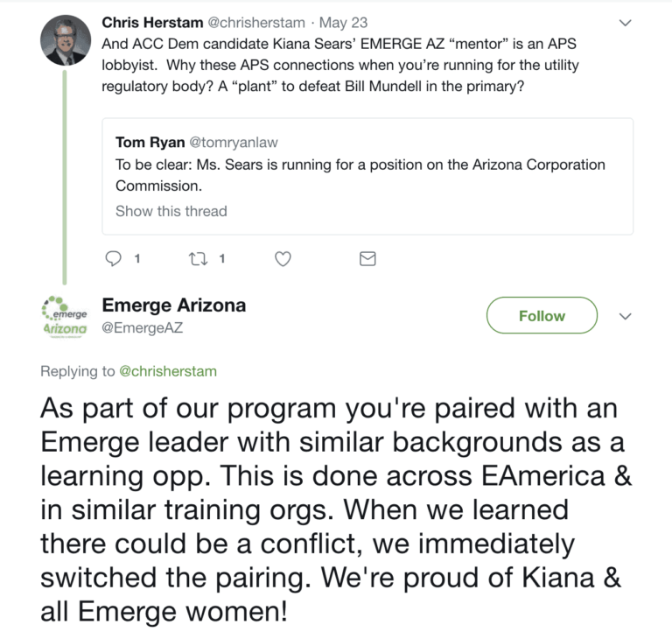672x639 pixels.
Task: Like the tweet with heart icon
Action: [x=283, y=258]
